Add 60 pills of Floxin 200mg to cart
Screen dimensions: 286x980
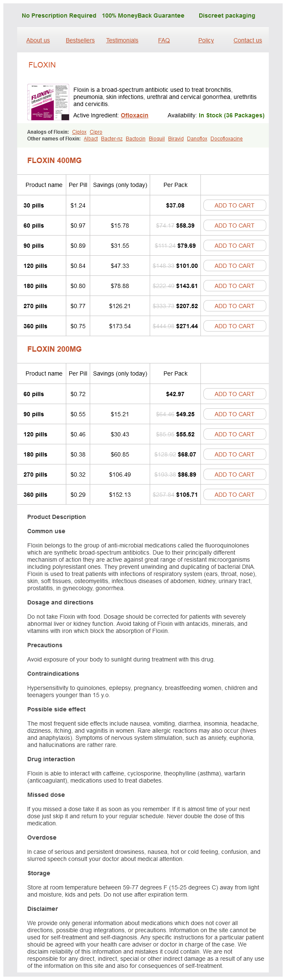click(x=234, y=394)
